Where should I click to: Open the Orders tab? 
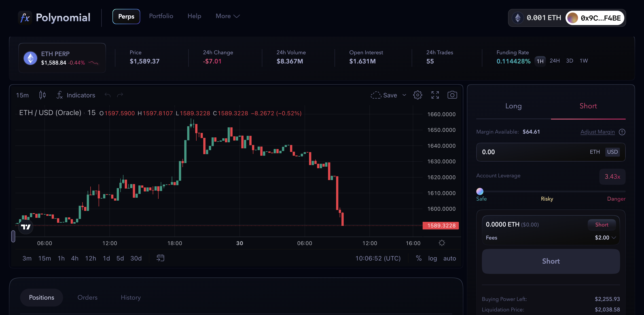coord(87,297)
